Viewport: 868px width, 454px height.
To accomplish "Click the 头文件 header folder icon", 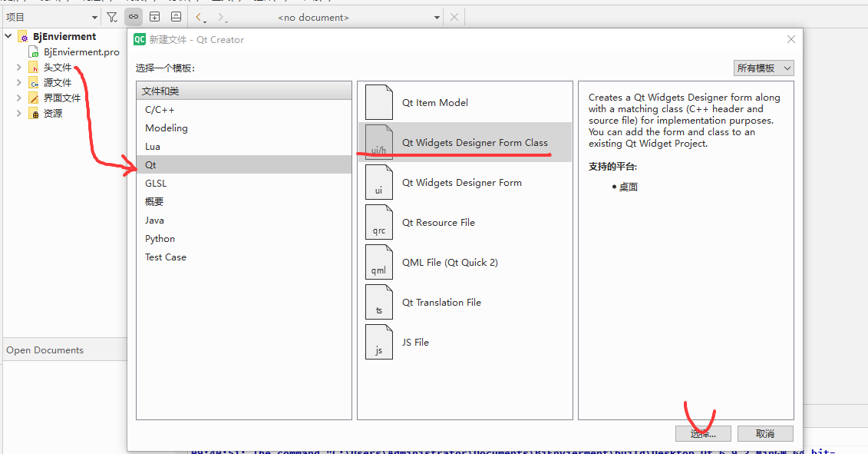I will click(x=34, y=68).
